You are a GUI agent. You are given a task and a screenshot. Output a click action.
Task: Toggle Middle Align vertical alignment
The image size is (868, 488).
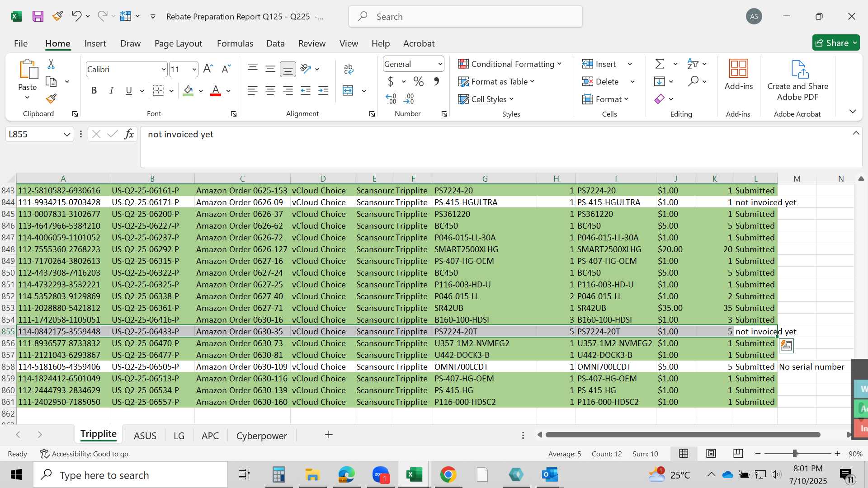coord(270,69)
